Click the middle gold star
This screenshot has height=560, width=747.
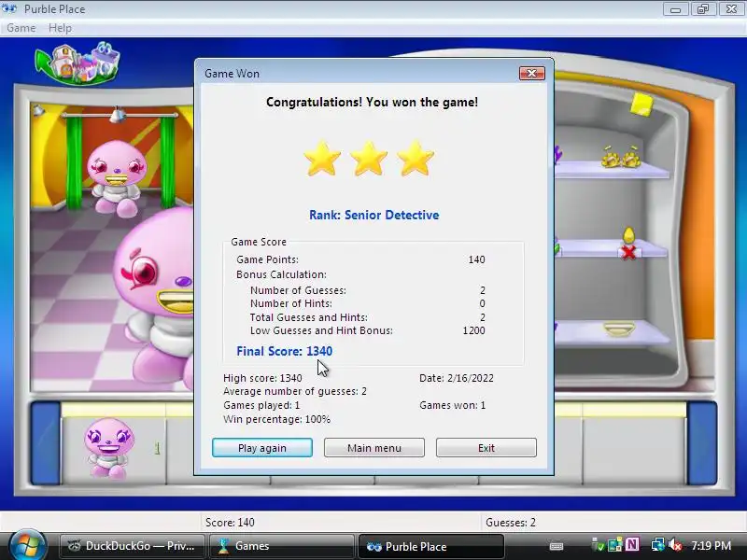(368, 159)
